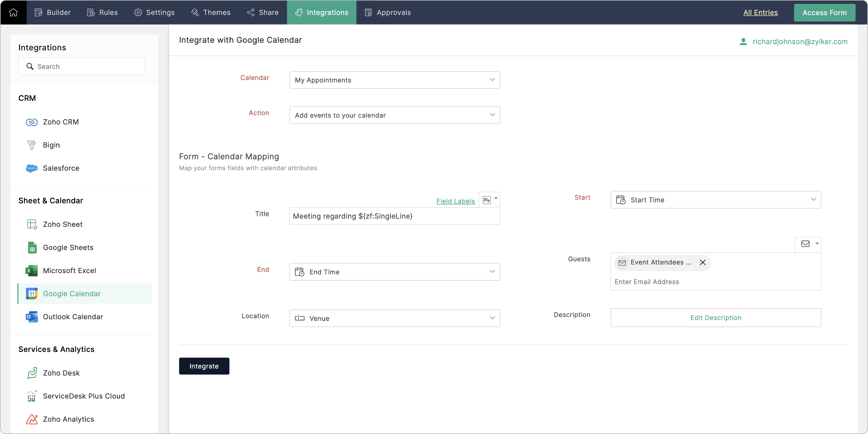Open Outlook Calendar integration
Image resolution: width=868 pixels, height=434 pixels.
tap(73, 317)
